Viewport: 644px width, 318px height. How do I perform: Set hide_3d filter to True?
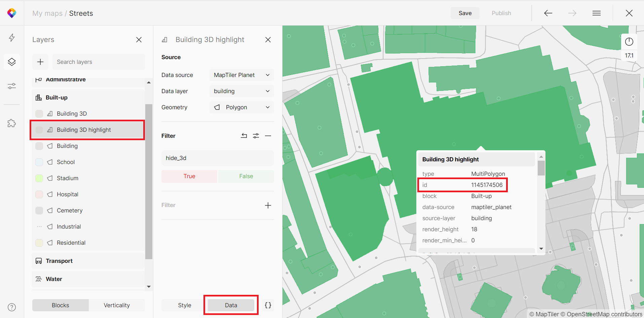pos(189,176)
